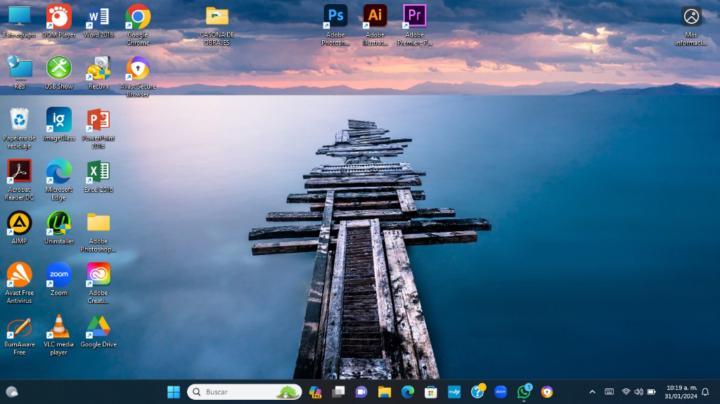This screenshot has height=404, width=720.
Task: Select the VLC media player desktop shortcut
Action: tap(59, 335)
